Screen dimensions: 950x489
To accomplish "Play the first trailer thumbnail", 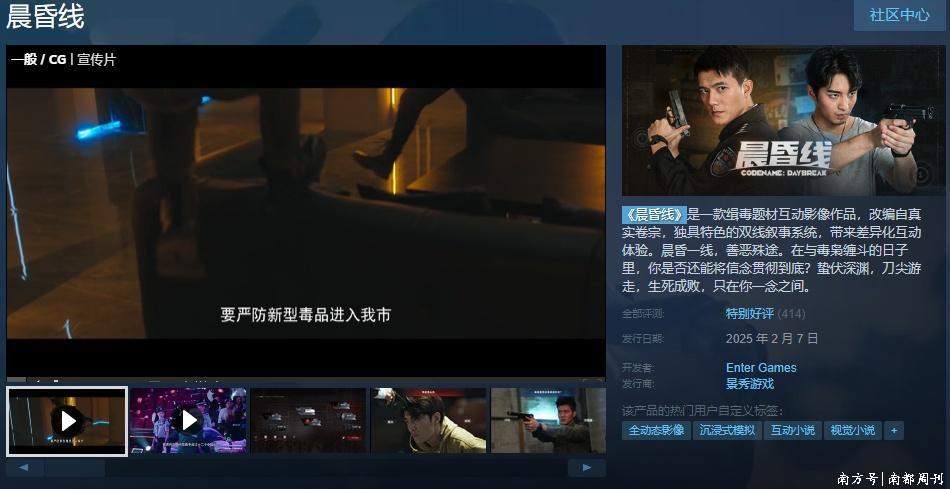I will pyautogui.click(x=67, y=421).
